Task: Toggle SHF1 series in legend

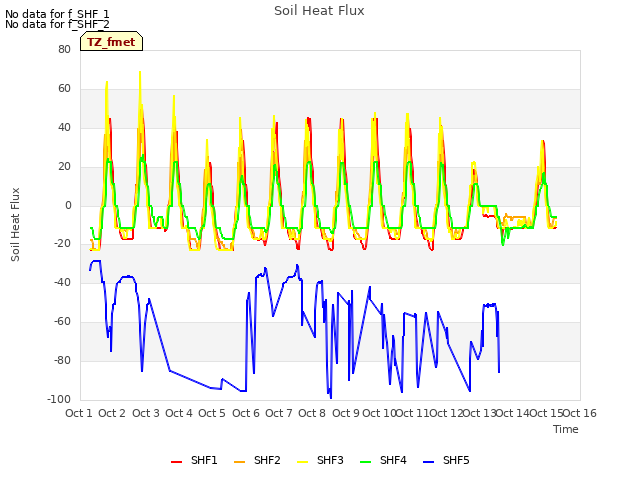Action: coord(194,460)
